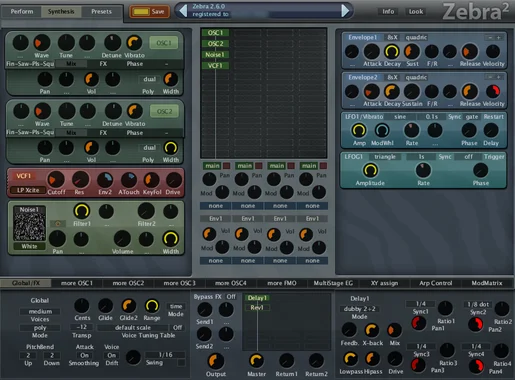Switch to the Presets tab
The width and height of the screenshot is (515, 380).
click(101, 12)
